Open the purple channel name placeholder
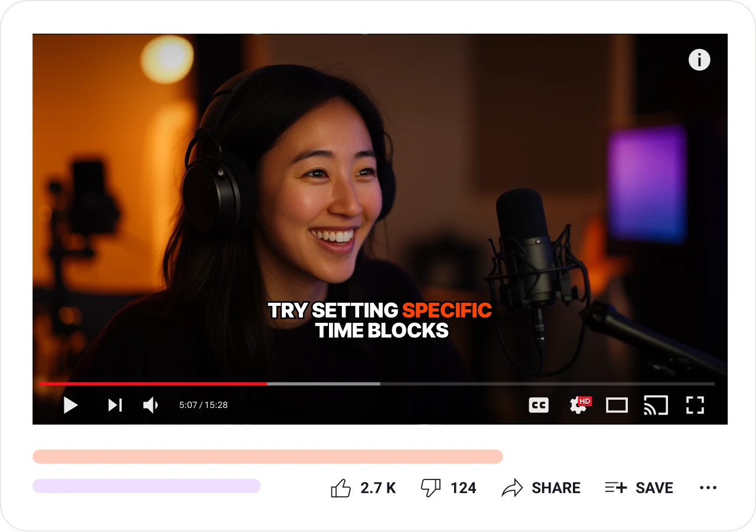The height and width of the screenshot is (532, 756). click(146, 486)
